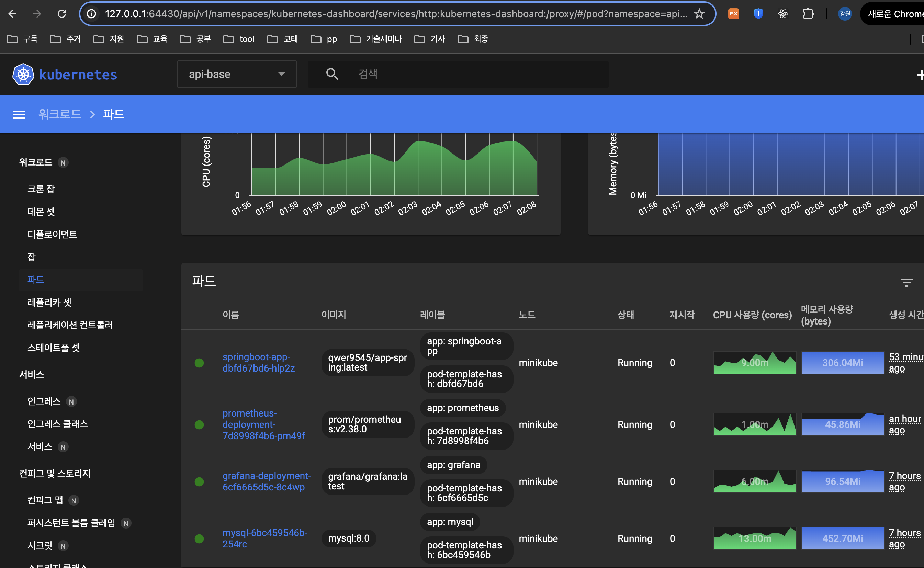
Task: Reload the page in the browser toolbar
Action: coord(62,14)
